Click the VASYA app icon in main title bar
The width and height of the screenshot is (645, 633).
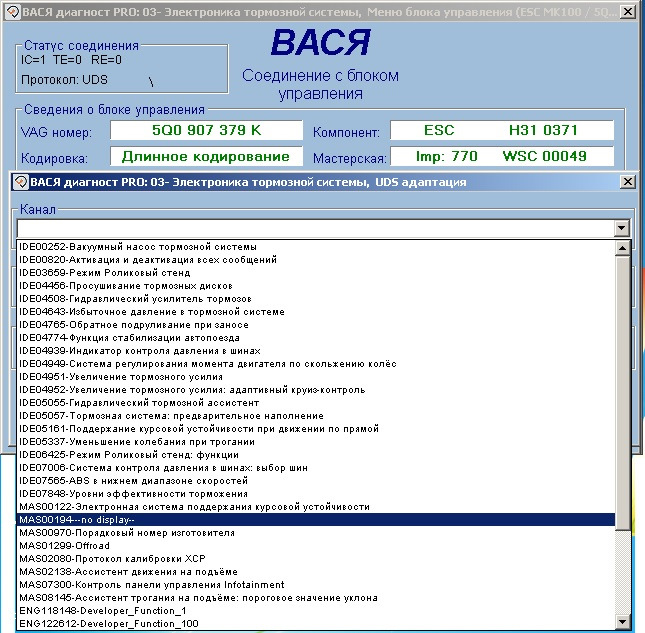click(x=12, y=12)
